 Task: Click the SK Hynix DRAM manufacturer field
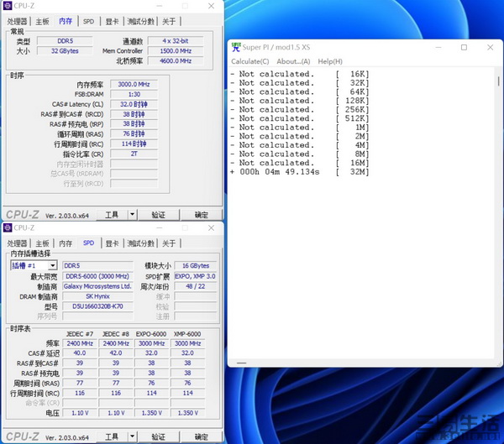(97, 296)
